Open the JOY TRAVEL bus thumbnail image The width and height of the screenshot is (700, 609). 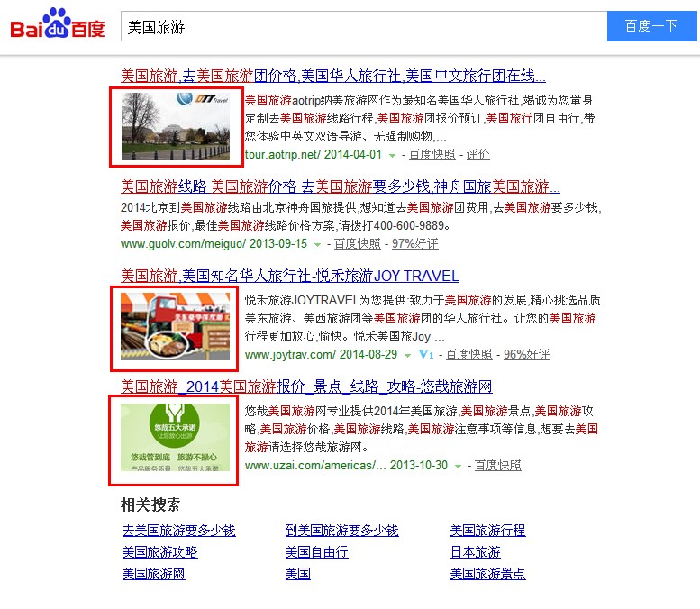point(175,326)
